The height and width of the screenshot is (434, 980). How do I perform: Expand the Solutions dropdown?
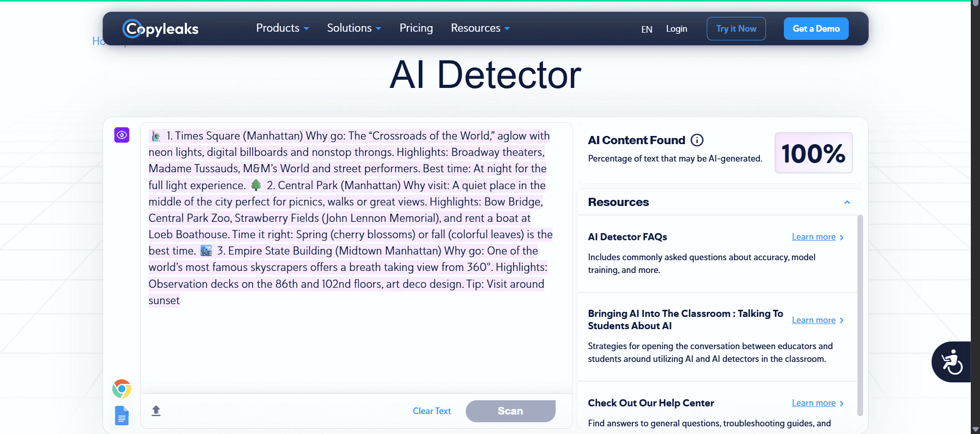[353, 28]
